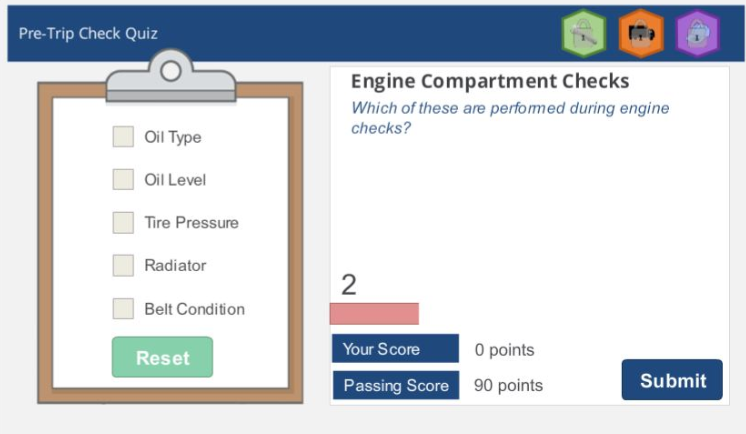Click the orange locked hexagon badge
The height and width of the screenshot is (434, 746).
pos(641,33)
